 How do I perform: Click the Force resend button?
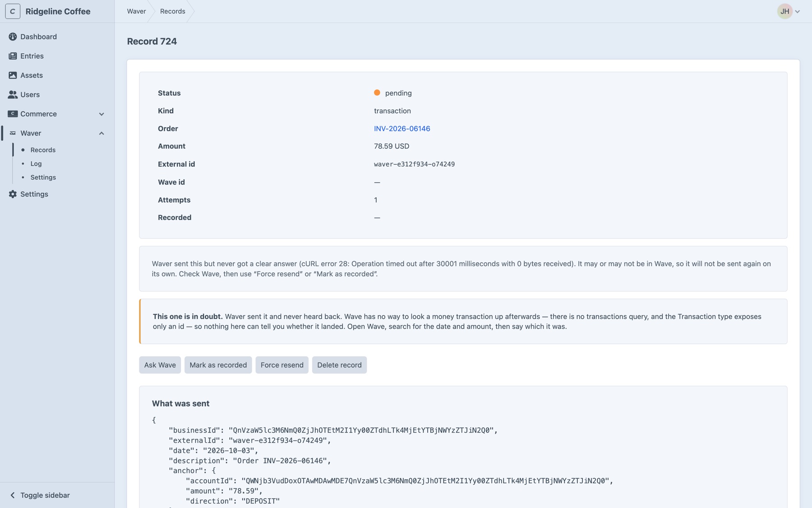282,365
